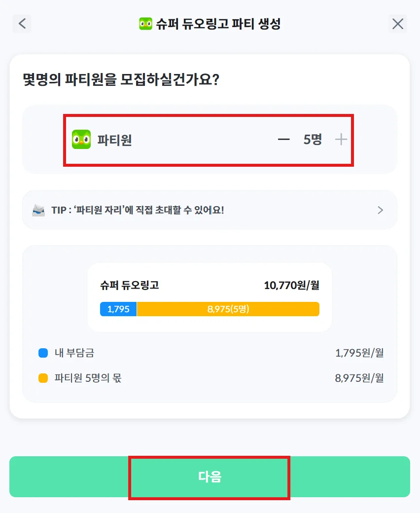Open the TIP about inviting 파티원 directly

tap(138, 210)
